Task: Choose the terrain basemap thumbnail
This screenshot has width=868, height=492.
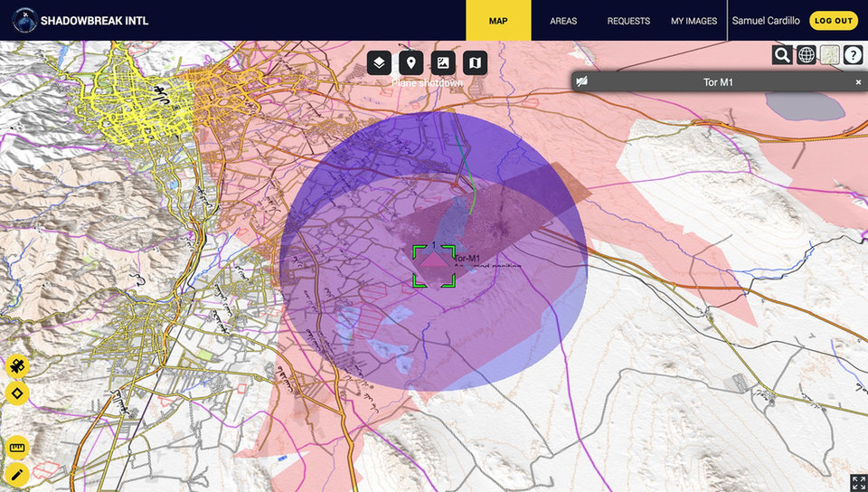Action: pos(829,55)
